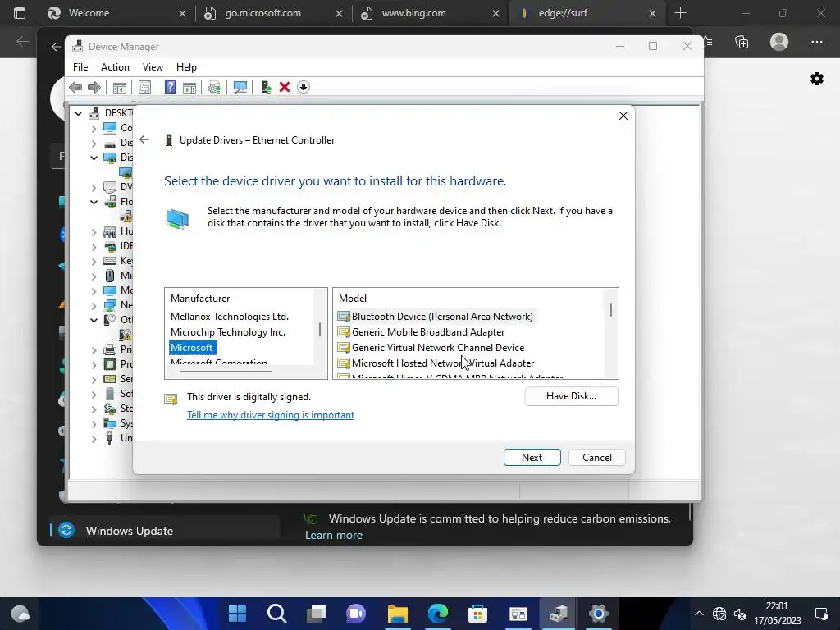The image size is (840, 630).
Task: Click Disable device down-arrow icon
Action: (x=304, y=87)
